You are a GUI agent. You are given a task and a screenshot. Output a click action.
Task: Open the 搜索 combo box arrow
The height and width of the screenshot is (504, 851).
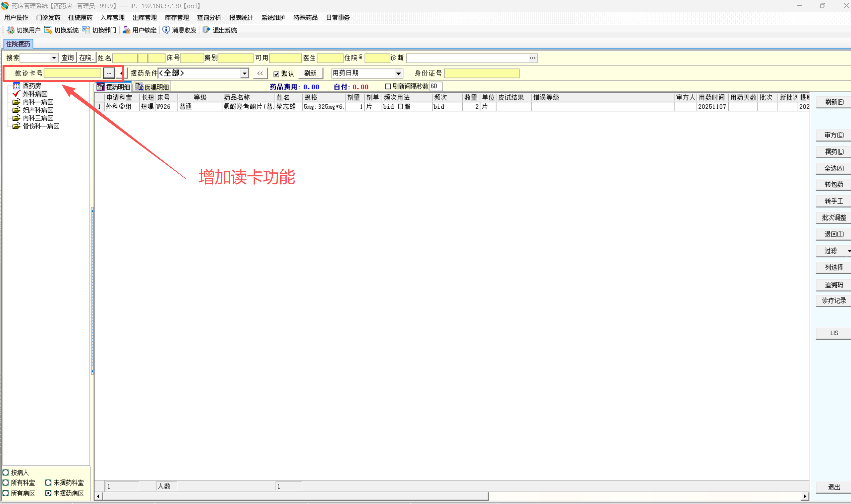point(54,58)
